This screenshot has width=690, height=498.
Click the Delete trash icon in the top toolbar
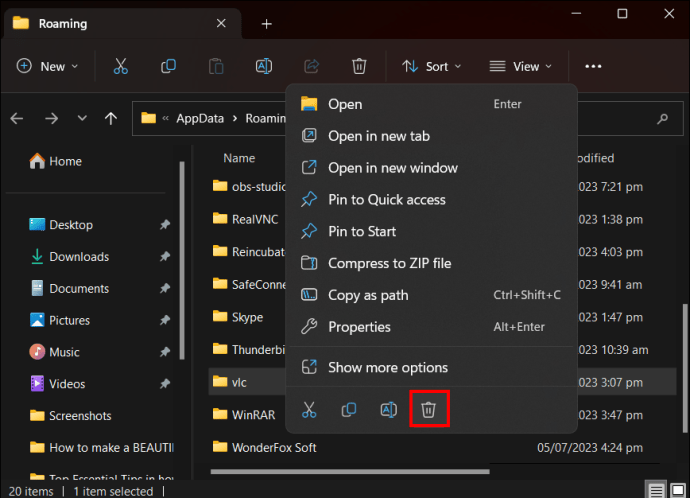pyautogui.click(x=359, y=66)
